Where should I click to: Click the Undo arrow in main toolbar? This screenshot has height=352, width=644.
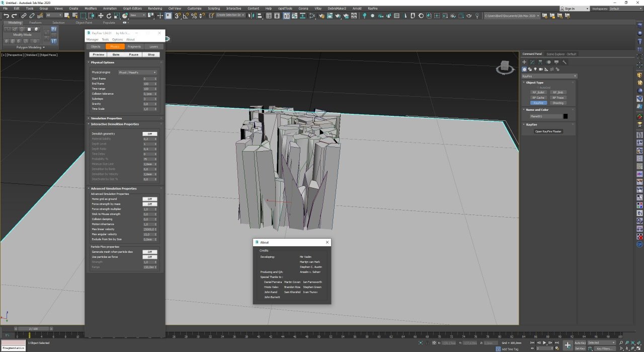pos(6,16)
